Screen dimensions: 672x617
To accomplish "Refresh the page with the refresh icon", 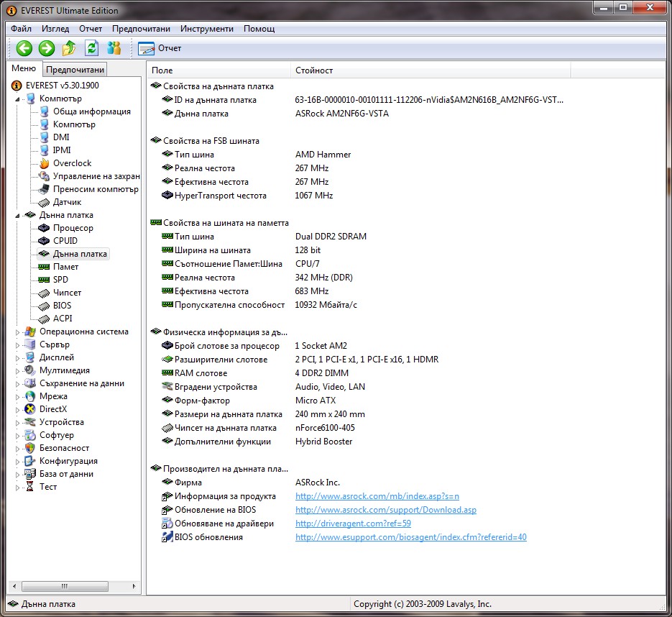I will coord(92,48).
